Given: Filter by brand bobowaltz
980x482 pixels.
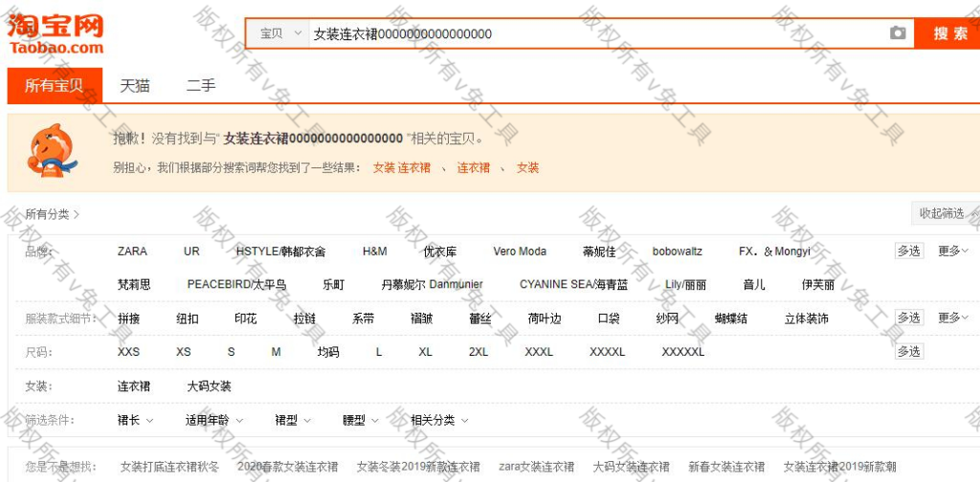Looking at the screenshot, I should [678, 251].
